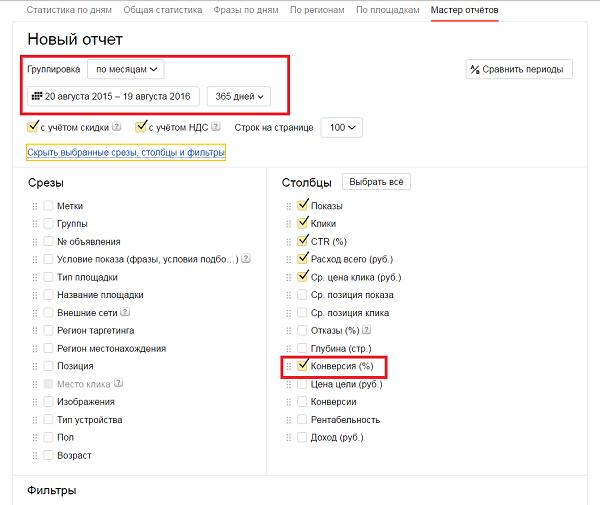Enable the «Тип устройства» slice checkbox
Screen dimensions: 600x505
pyautogui.click(x=48, y=419)
